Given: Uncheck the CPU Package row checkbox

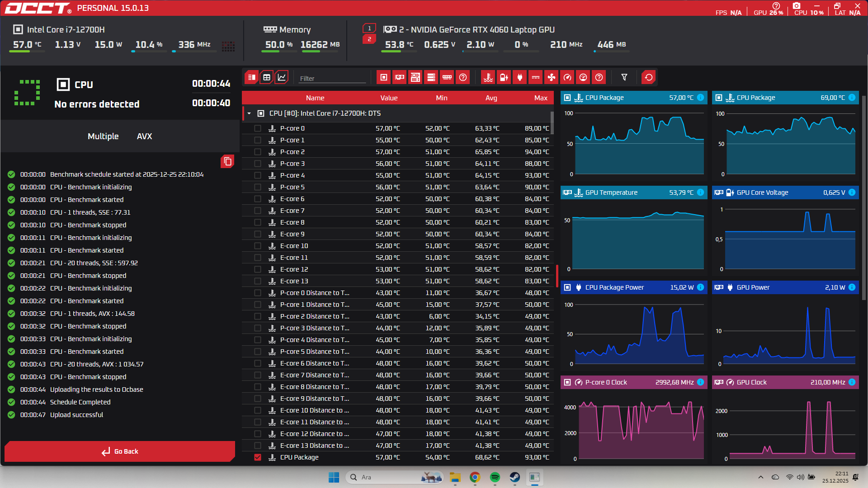Looking at the screenshot, I should point(258,457).
